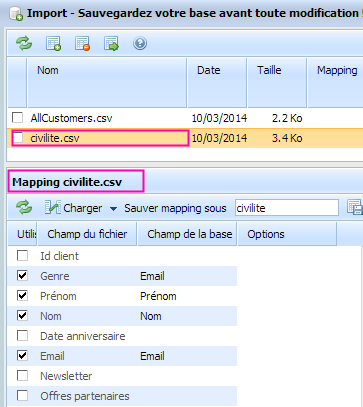The image size is (363, 407).
Task: Click the Prénom base field cell
Action: click(x=158, y=296)
